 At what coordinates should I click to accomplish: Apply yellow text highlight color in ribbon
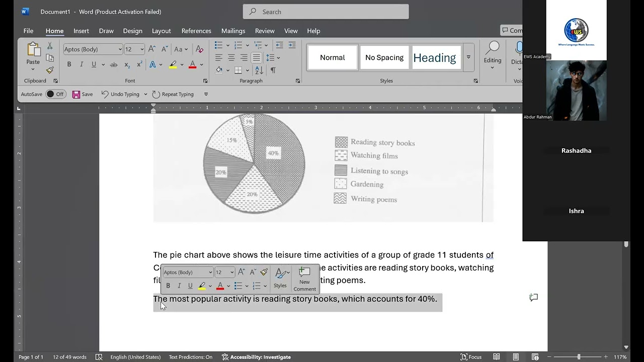click(173, 65)
